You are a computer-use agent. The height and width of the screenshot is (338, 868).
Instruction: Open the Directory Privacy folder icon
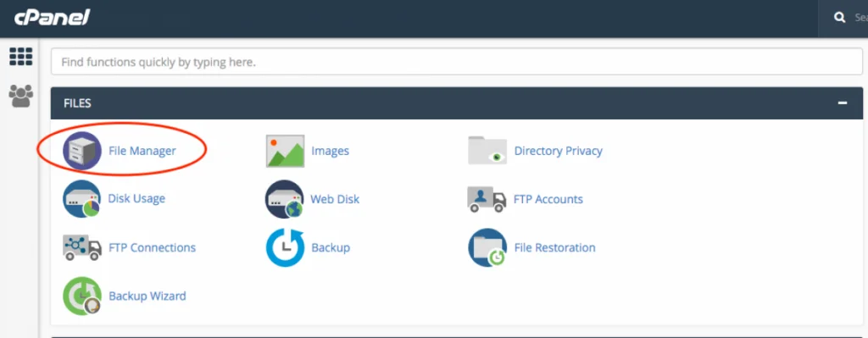coord(487,151)
